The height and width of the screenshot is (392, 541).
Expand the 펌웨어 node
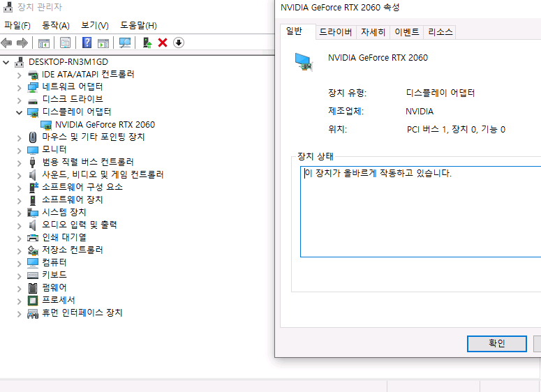point(20,289)
